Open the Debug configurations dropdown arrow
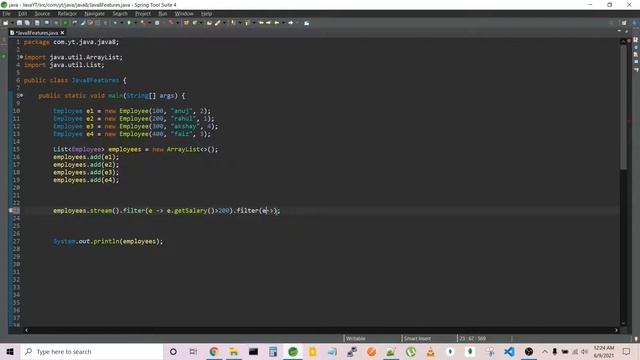The image size is (640, 360). 122,23
